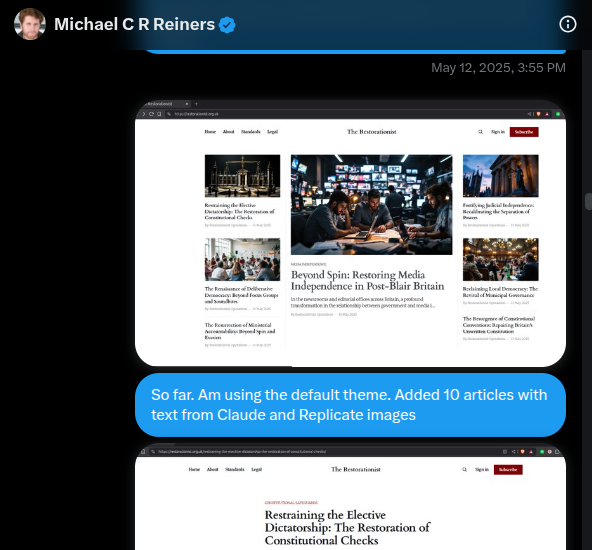Click the Standards nav item in the upper screenshot

[251, 132]
